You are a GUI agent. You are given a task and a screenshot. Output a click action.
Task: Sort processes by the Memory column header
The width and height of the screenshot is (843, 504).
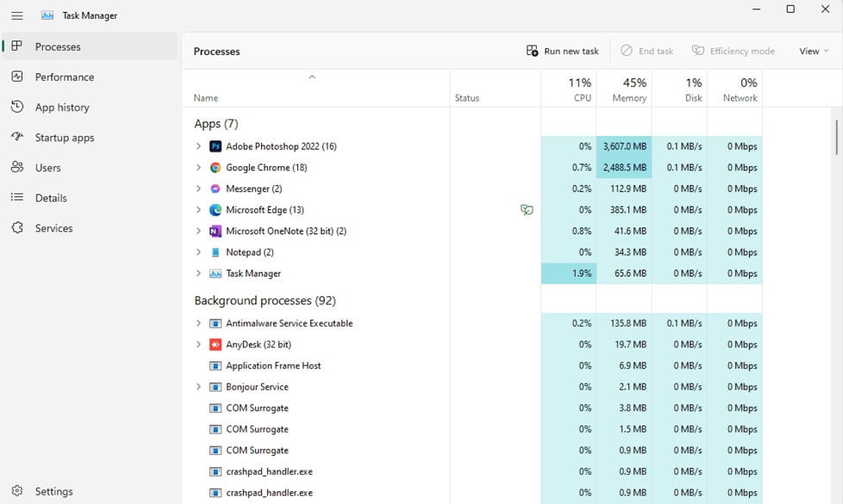[624, 90]
